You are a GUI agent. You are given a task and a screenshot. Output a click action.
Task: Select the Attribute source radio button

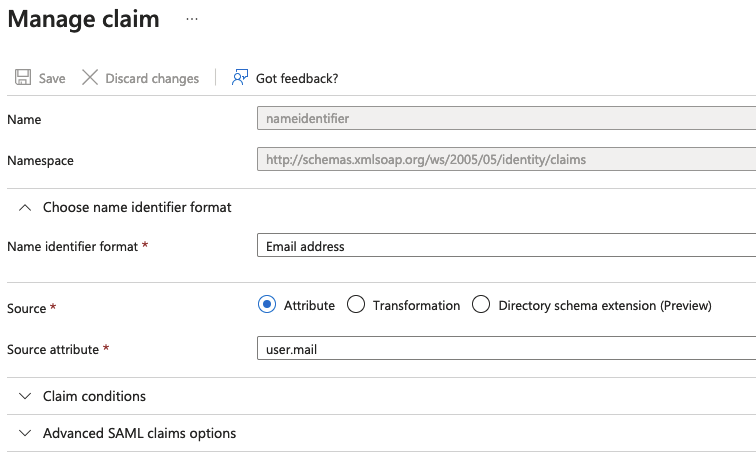267,305
